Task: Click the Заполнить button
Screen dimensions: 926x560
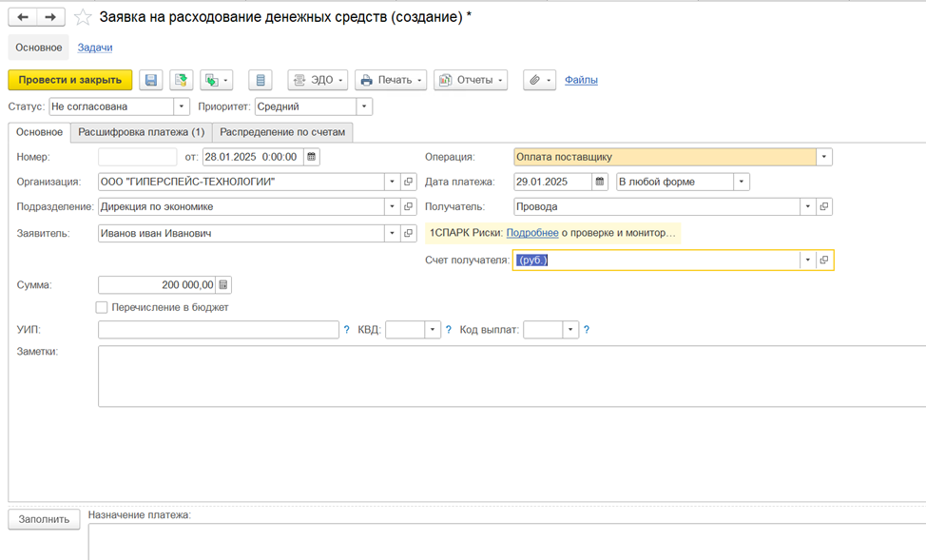Action: [44, 519]
